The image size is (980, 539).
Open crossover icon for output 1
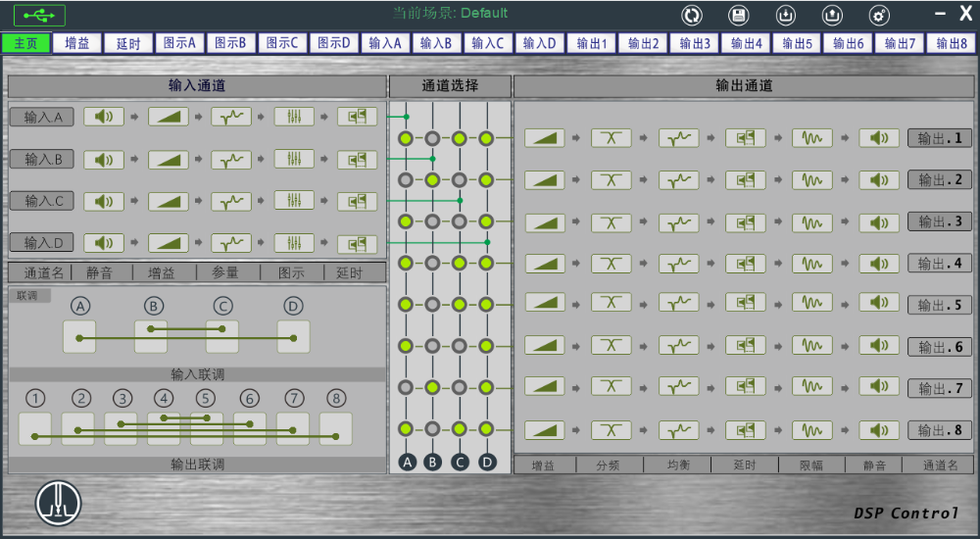tap(611, 138)
